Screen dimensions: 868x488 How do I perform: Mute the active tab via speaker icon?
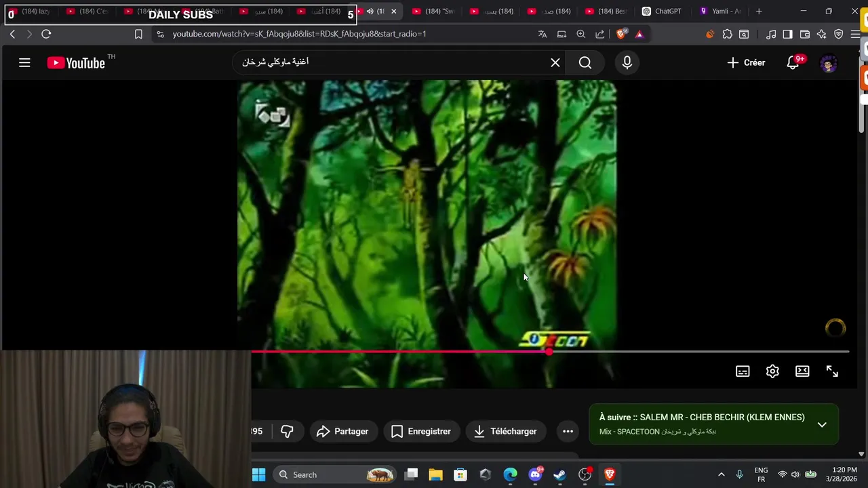[x=370, y=12]
